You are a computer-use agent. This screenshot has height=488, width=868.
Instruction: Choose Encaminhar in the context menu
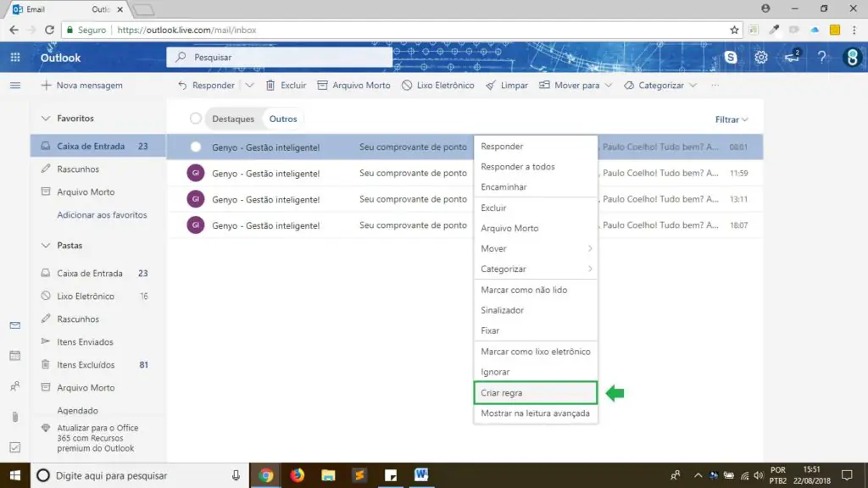click(536, 187)
